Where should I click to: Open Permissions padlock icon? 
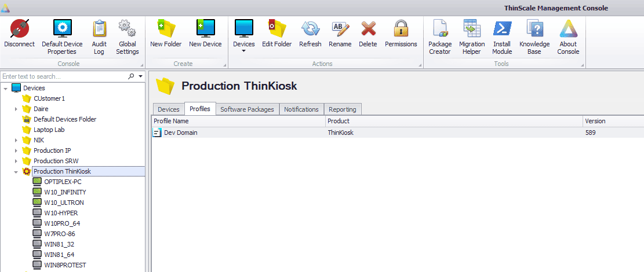[401, 29]
